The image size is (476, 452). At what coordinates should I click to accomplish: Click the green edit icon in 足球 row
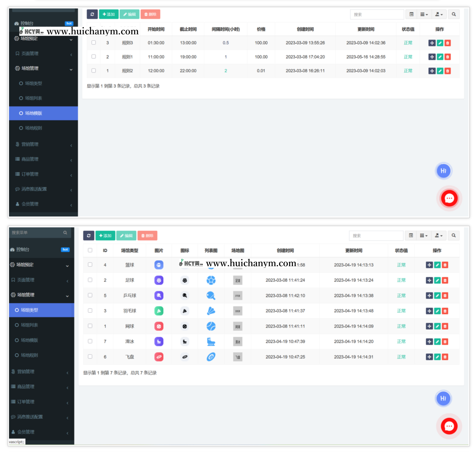[437, 280]
